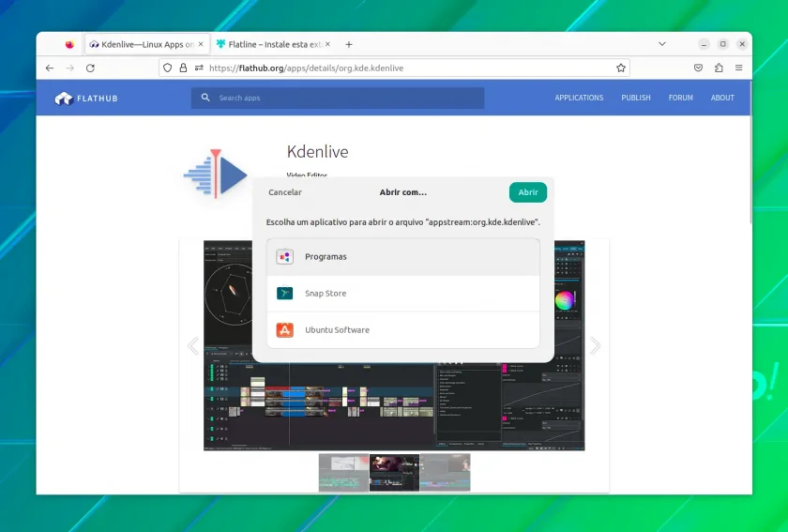
Task: Open the site permissions icon in address bar
Action: click(199, 68)
